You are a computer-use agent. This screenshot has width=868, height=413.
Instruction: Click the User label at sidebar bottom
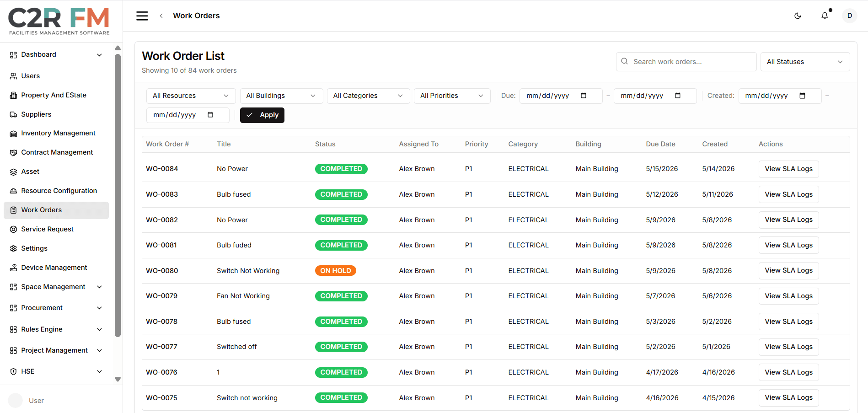click(x=36, y=401)
